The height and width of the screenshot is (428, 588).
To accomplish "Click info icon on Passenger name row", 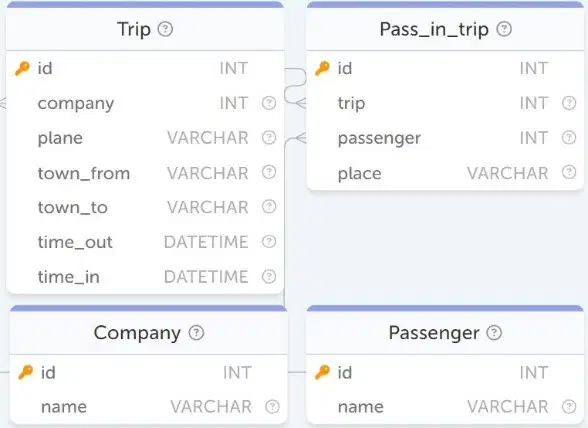I will [569, 407].
